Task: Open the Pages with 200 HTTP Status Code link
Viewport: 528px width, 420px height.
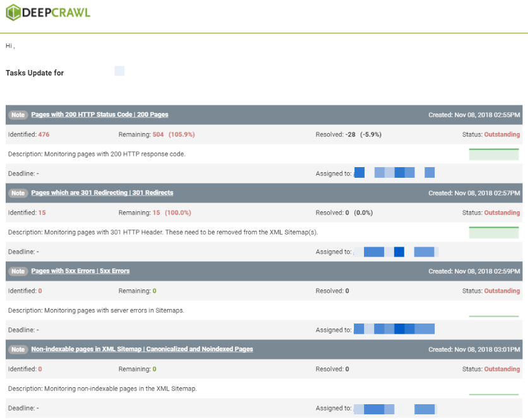Action: point(101,115)
